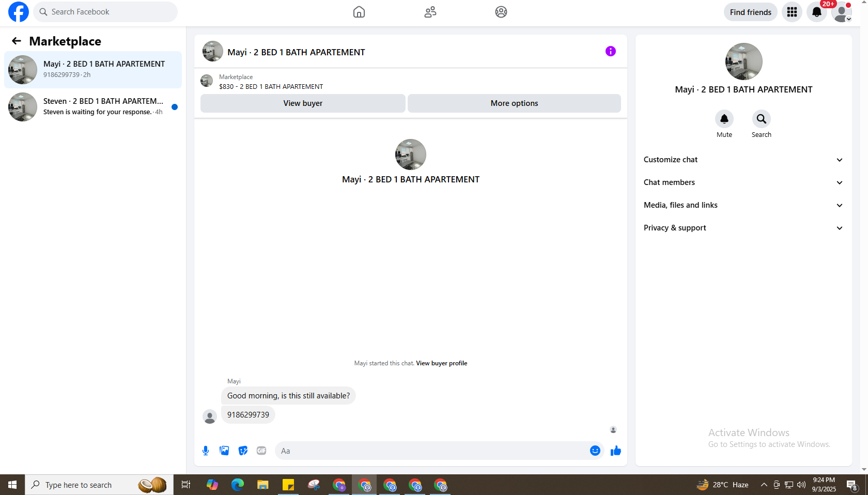Image resolution: width=868 pixels, height=495 pixels.
Task: Click the Windows taskbar search box
Action: (x=99, y=485)
